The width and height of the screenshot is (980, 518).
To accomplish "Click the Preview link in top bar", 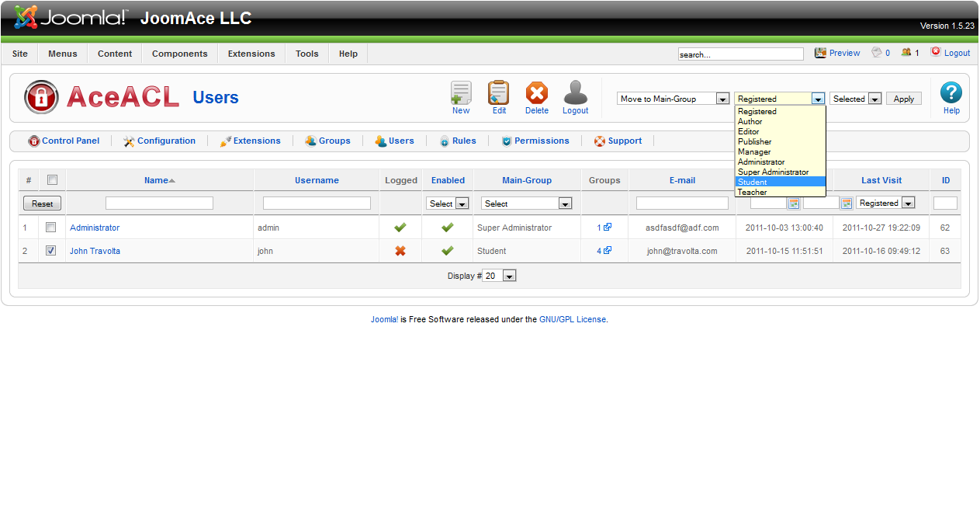I will (x=837, y=53).
